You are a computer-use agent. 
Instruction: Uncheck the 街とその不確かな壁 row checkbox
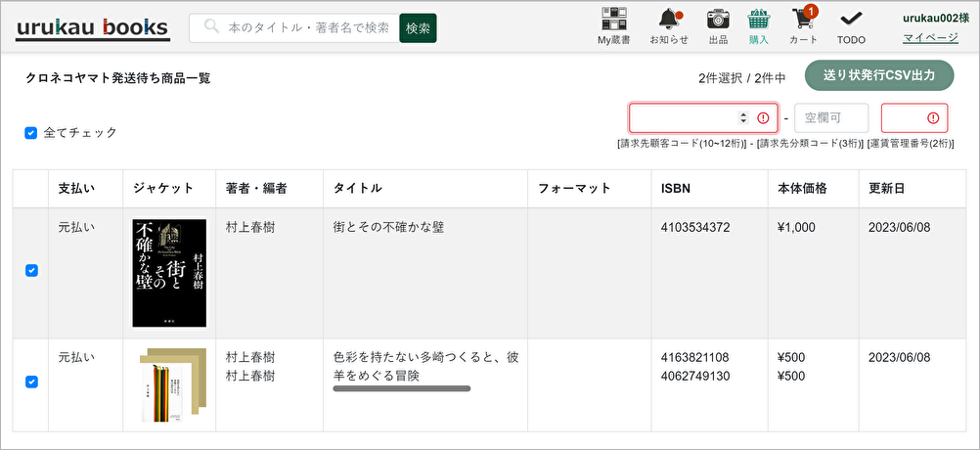coord(31,271)
